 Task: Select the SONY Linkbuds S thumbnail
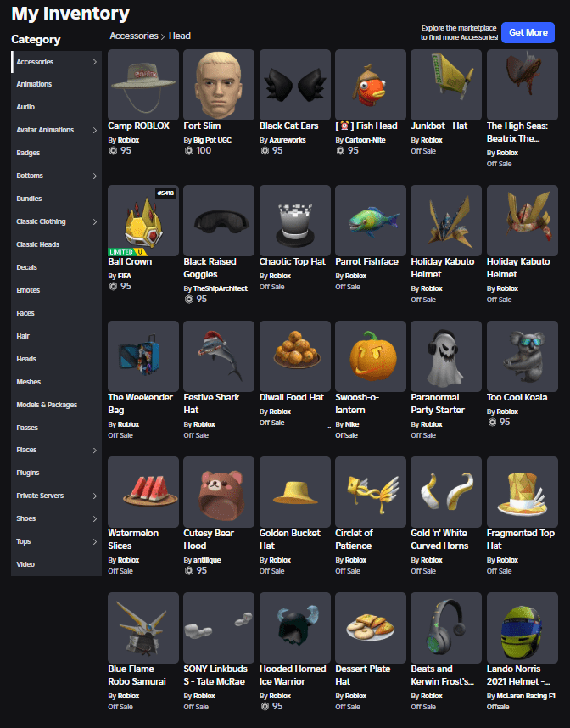tap(219, 628)
